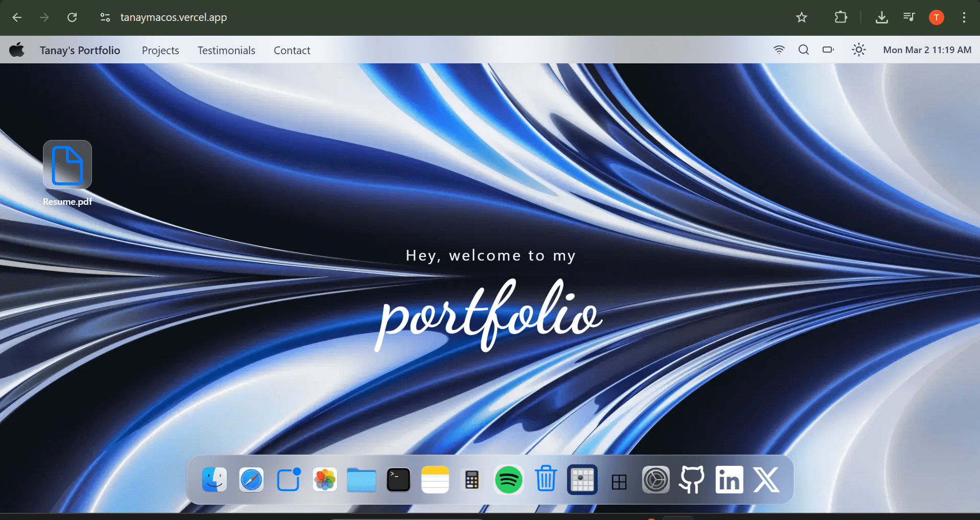
Task: Toggle the battery indicator in the menu bar
Action: click(x=828, y=50)
